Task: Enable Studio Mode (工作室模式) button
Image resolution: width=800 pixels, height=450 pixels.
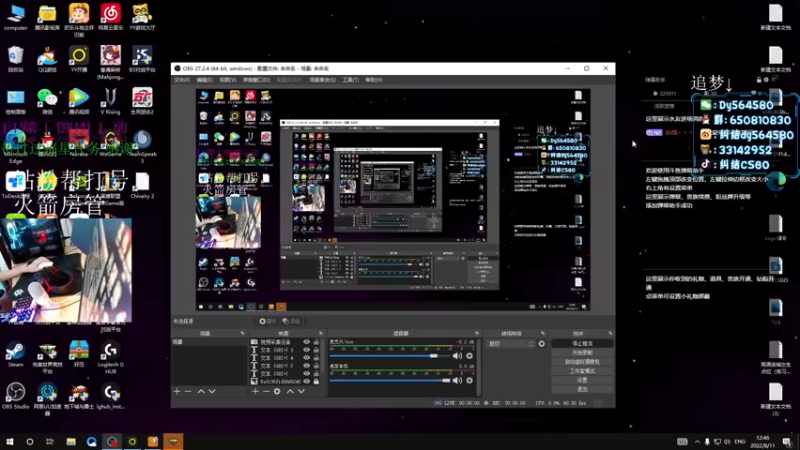Action: (x=582, y=371)
